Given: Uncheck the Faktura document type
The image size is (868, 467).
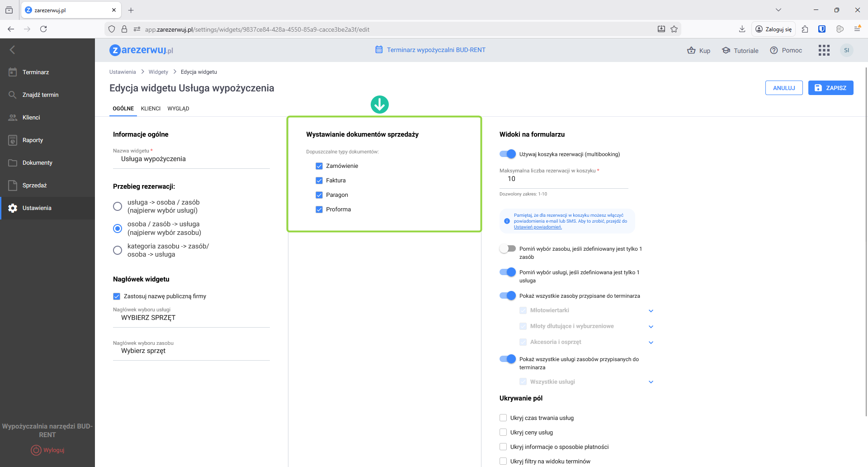Looking at the screenshot, I should coord(319,181).
